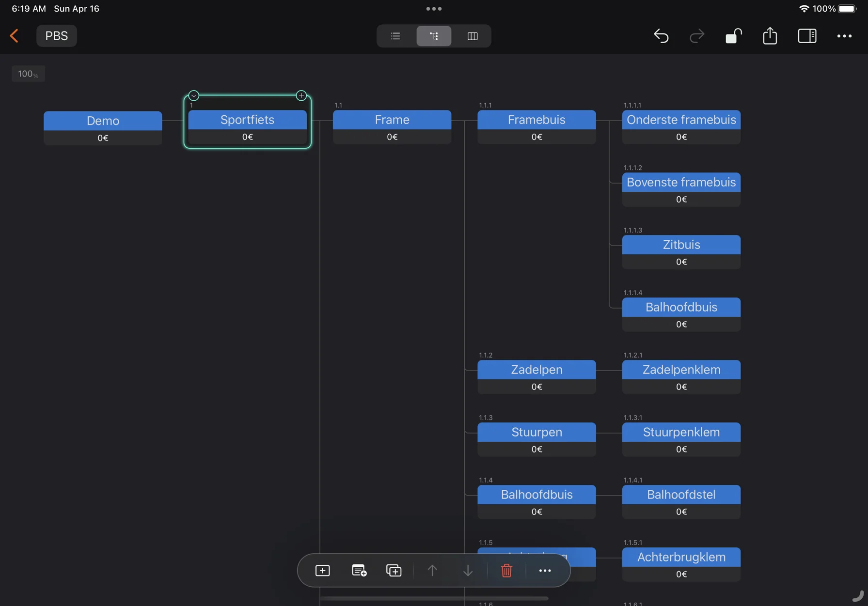Click the undo arrow icon
The width and height of the screenshot is (868, 606).
point(661,36)
